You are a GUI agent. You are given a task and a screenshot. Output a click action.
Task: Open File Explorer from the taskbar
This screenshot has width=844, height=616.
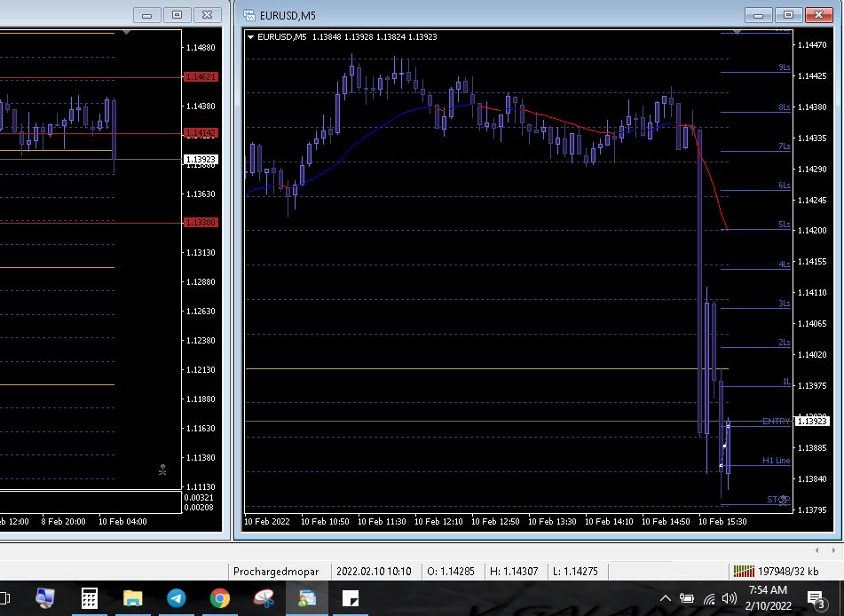132,598
